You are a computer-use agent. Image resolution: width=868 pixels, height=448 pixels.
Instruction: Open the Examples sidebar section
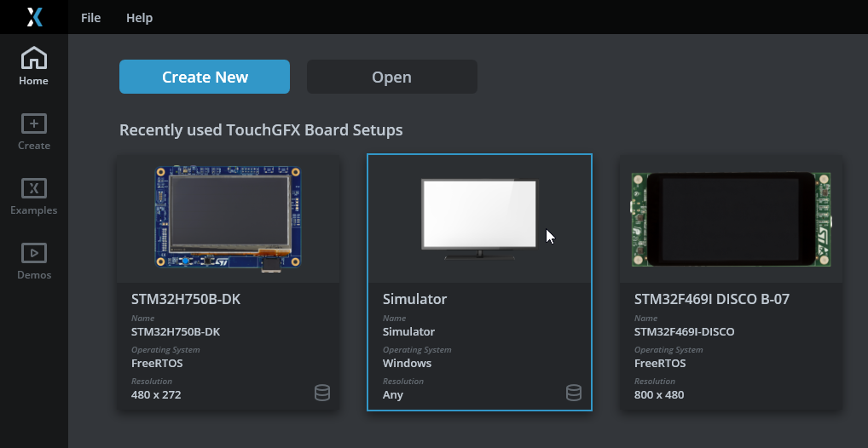point(34,197)
